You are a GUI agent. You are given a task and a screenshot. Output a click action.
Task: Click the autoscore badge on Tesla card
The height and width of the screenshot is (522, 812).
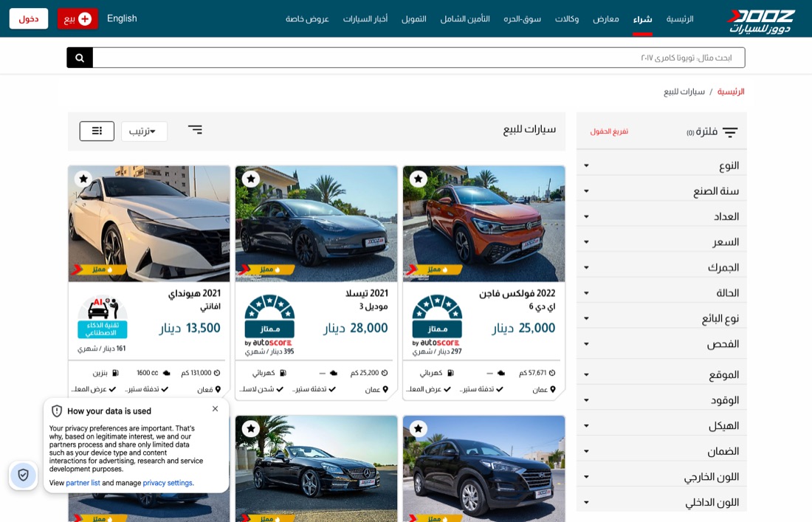pyautogui.click(x=269, y=320)
